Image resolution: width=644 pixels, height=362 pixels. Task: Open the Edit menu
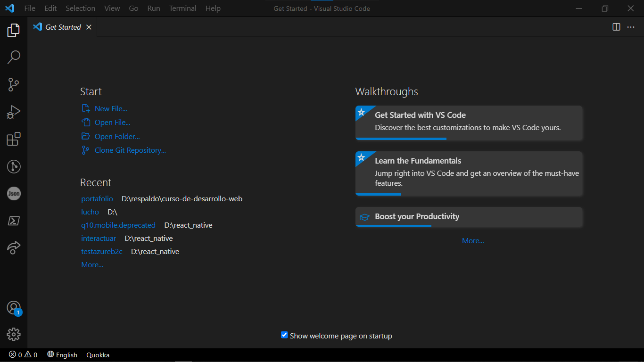pyautogui.click(x=50, y=8)
